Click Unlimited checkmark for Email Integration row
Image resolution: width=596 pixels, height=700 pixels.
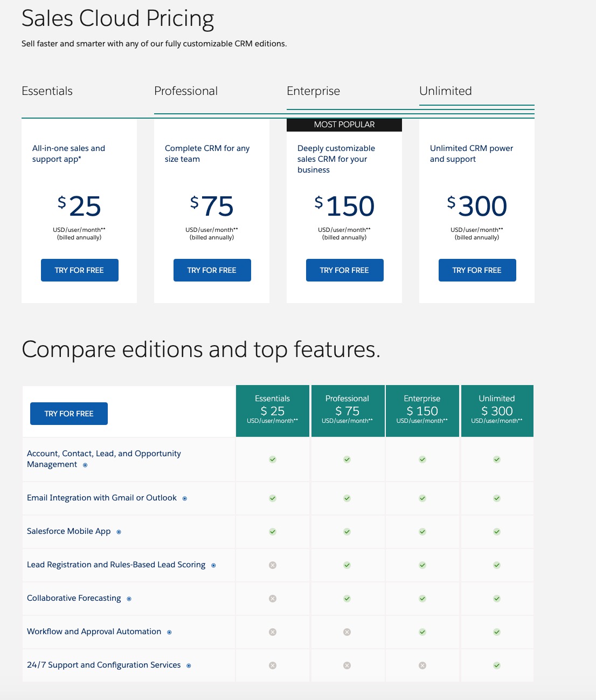[497, 498]
